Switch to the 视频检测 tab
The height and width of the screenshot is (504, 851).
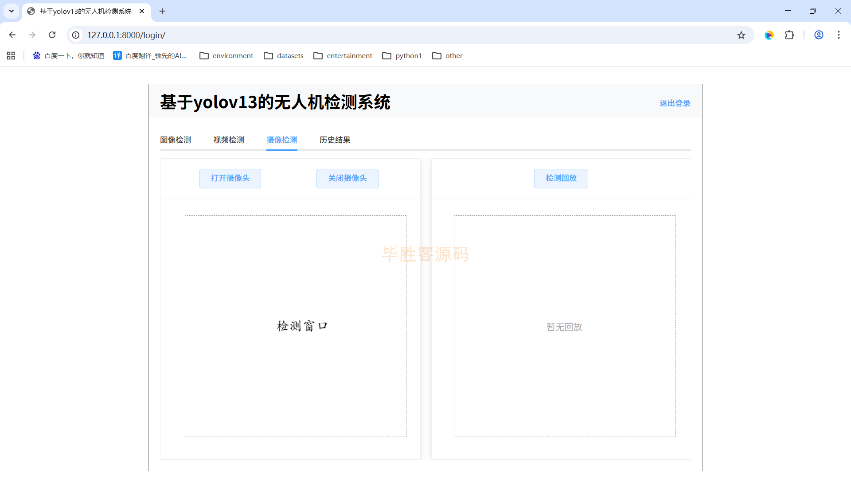tap(229, 140)
